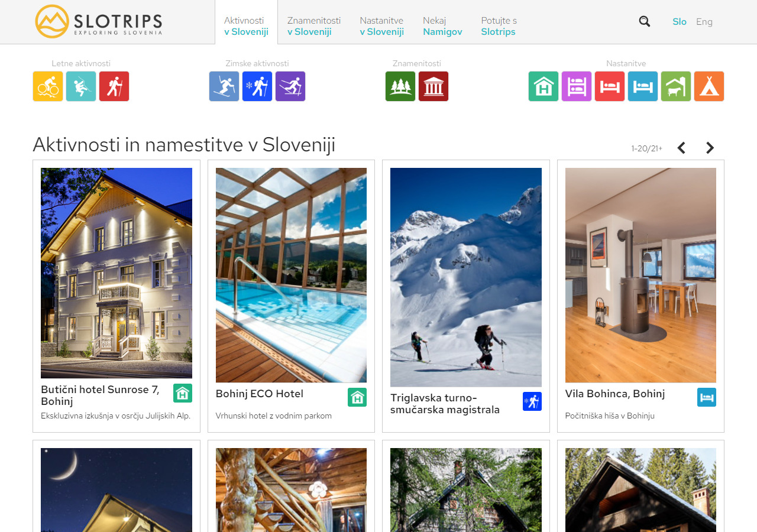Filter by the green farm stay icon
This screenshot has height=532, width=757.
tap(676, 86)
